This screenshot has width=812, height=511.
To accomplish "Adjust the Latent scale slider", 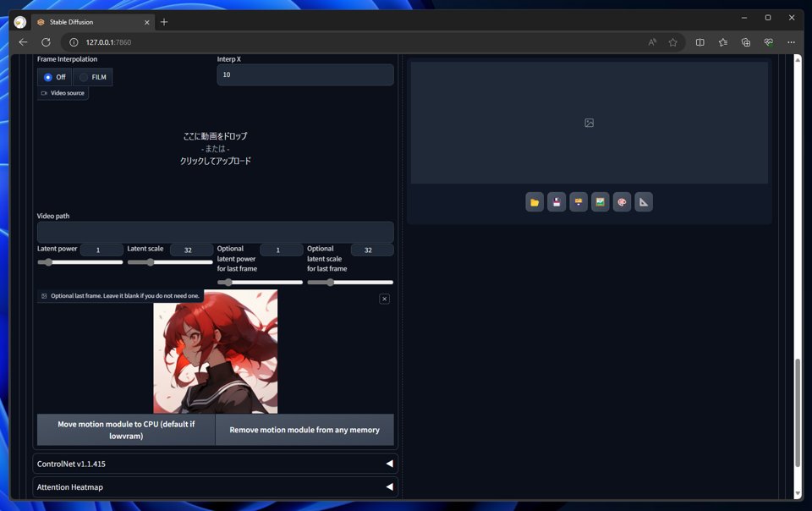I will tap(170, 262).
